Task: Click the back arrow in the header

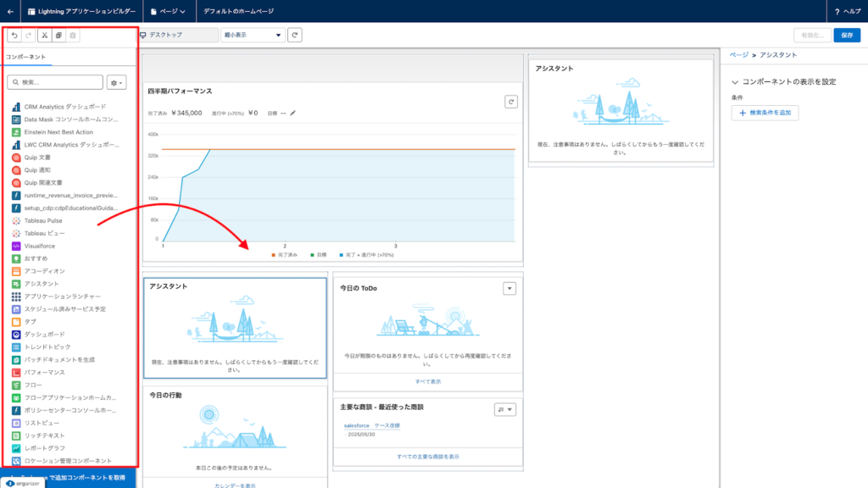Action: coord(10,11)
